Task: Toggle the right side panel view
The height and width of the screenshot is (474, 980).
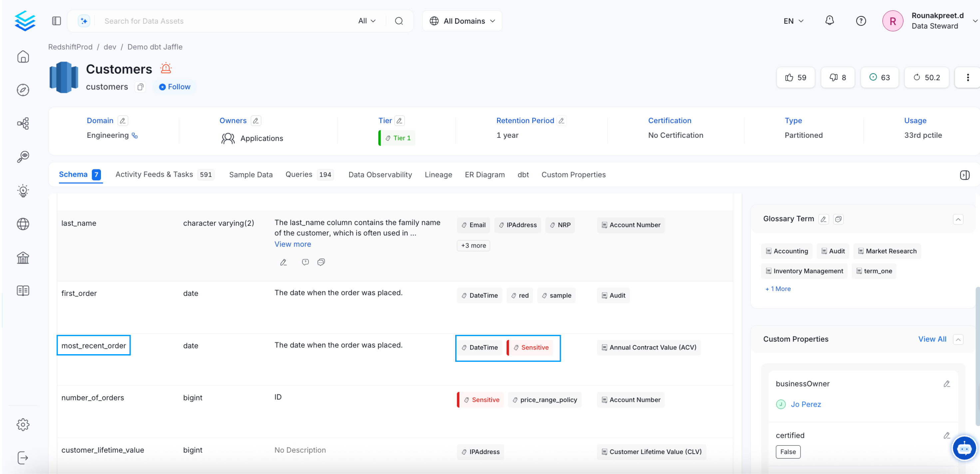Action: [x=964, y=175]
